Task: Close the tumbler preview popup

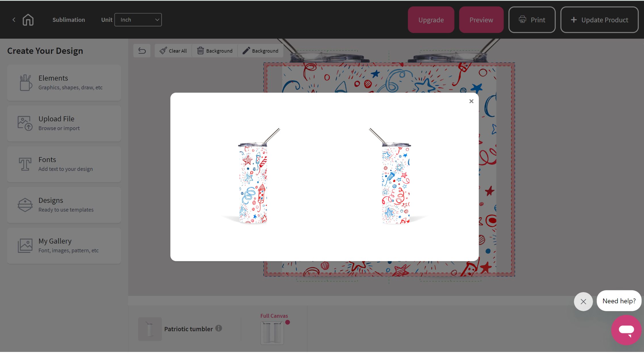Action: [x=471, y=101]
